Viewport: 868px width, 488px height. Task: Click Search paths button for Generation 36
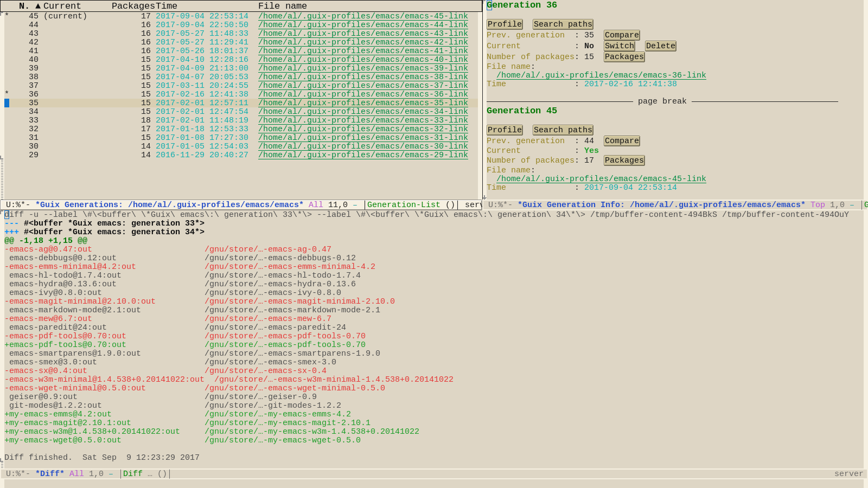pos(563,24)
